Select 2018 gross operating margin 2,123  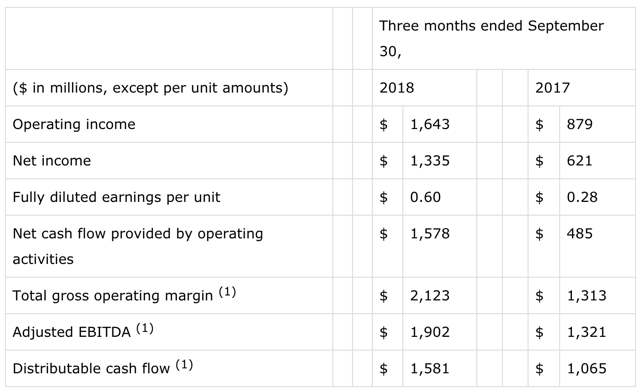point(430,296)
